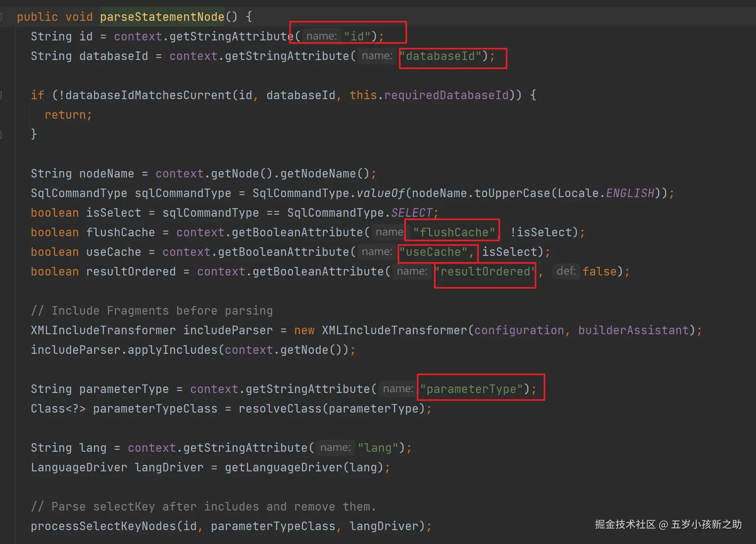756x544 pixels.
Task: Select the ENGLISH locale constant
Action: (x=630, y=193)
